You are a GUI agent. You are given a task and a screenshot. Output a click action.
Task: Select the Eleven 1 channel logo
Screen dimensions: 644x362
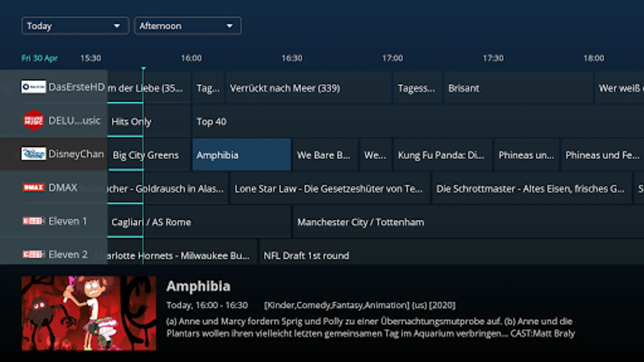click(33, 221)
